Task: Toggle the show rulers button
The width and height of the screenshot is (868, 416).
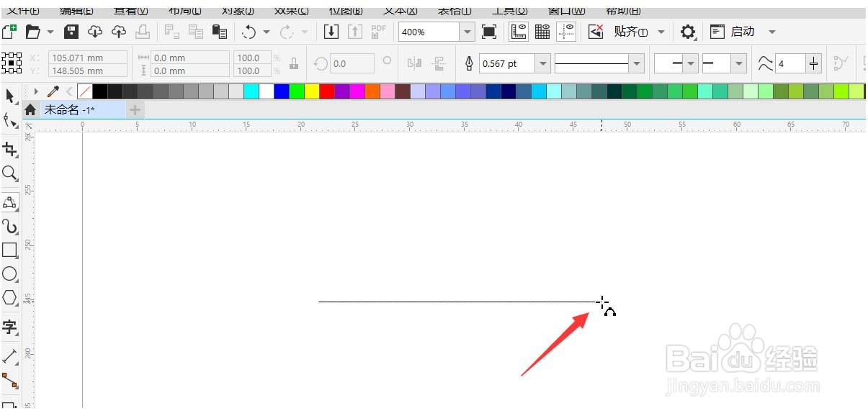Action: click(519, 32)
